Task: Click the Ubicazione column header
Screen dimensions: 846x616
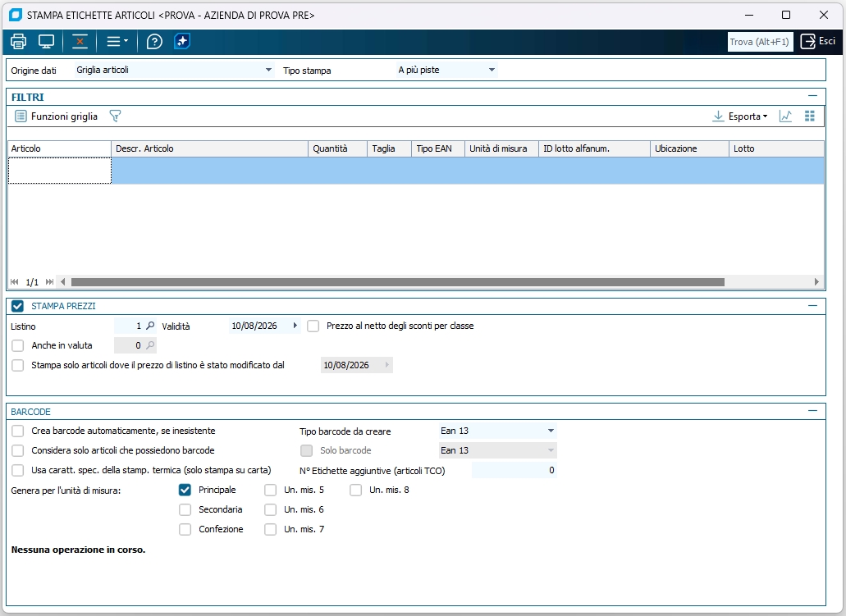Action: point(689,149)
